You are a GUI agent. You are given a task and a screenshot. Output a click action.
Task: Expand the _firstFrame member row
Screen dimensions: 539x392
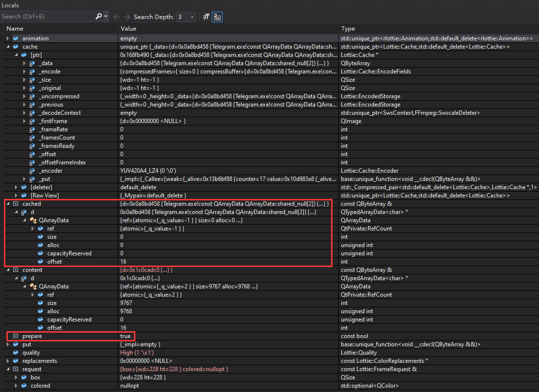[24, 121]
